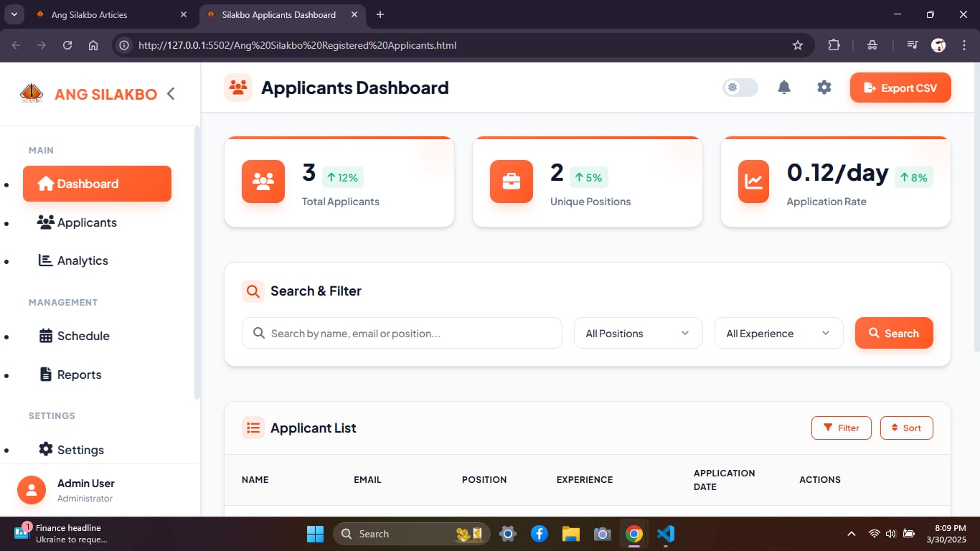Bookmark this page with star icon

coord(797,45)
